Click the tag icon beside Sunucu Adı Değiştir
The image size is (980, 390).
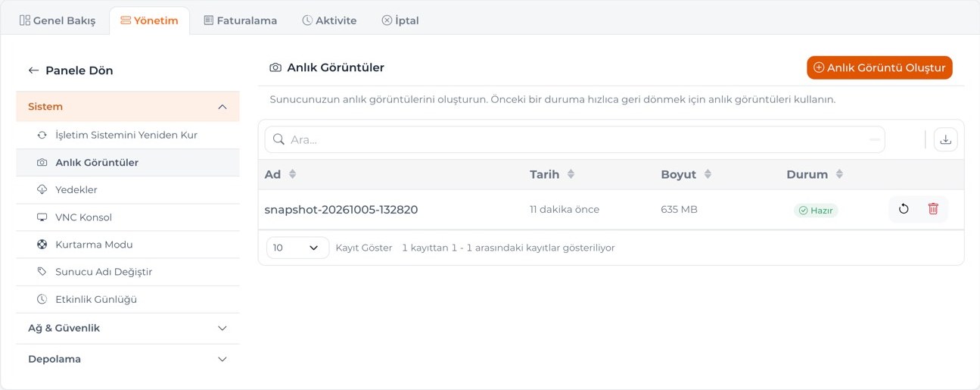pos(42,272)
